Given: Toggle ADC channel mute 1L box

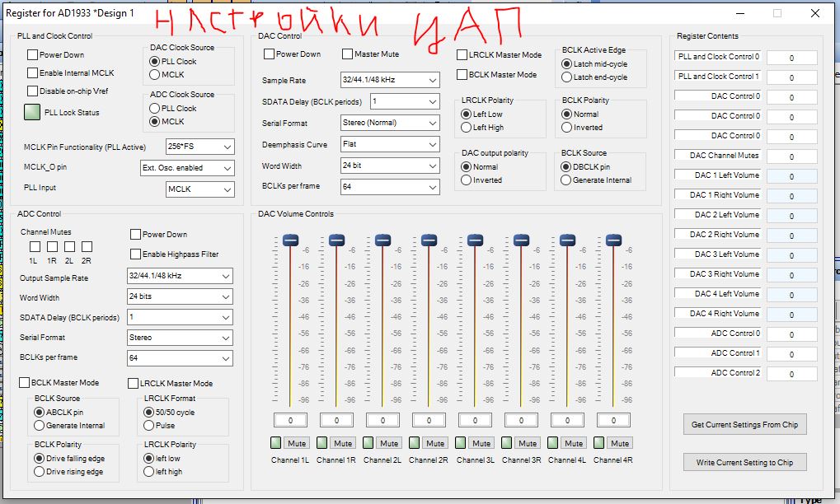Looking at the screenshot, I should click(x=35, y=246).
